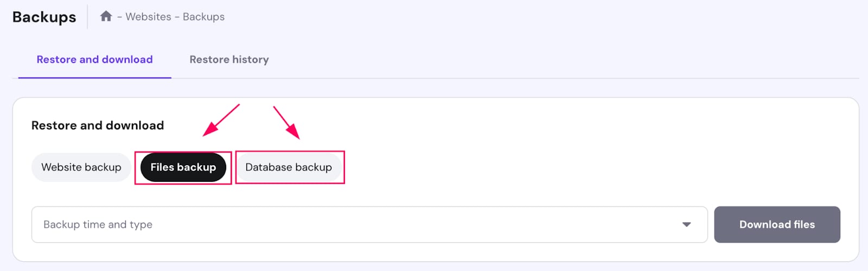Click the Restore and download card heading
The image size is (868, 271).
98,125
